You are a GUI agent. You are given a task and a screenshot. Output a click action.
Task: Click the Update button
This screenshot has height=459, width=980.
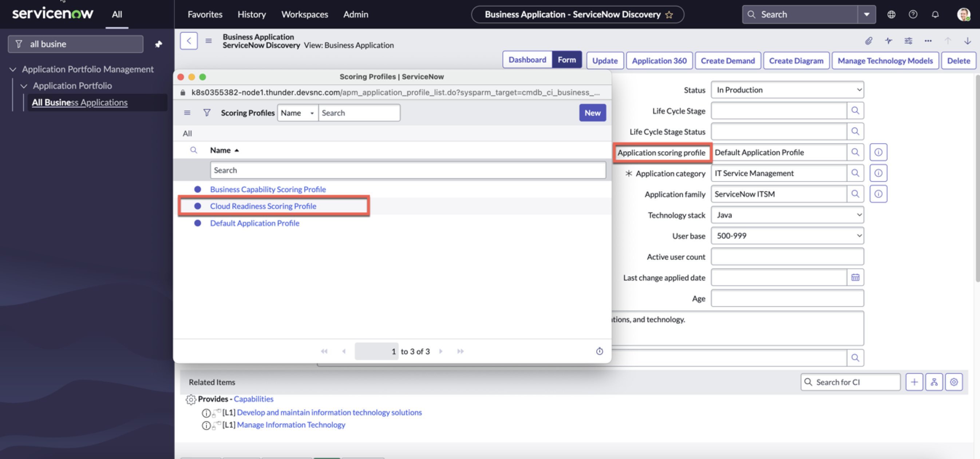[x=605, y=61]
